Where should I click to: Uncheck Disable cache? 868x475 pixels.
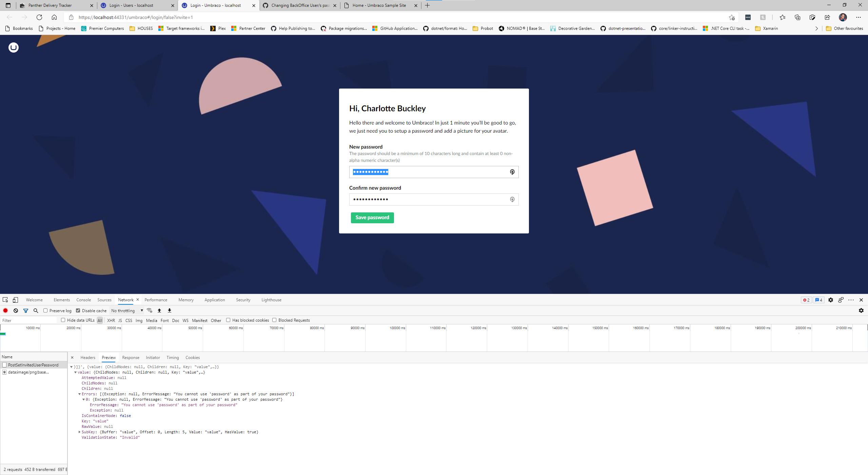pyautogui.click(x=78, y=310)
